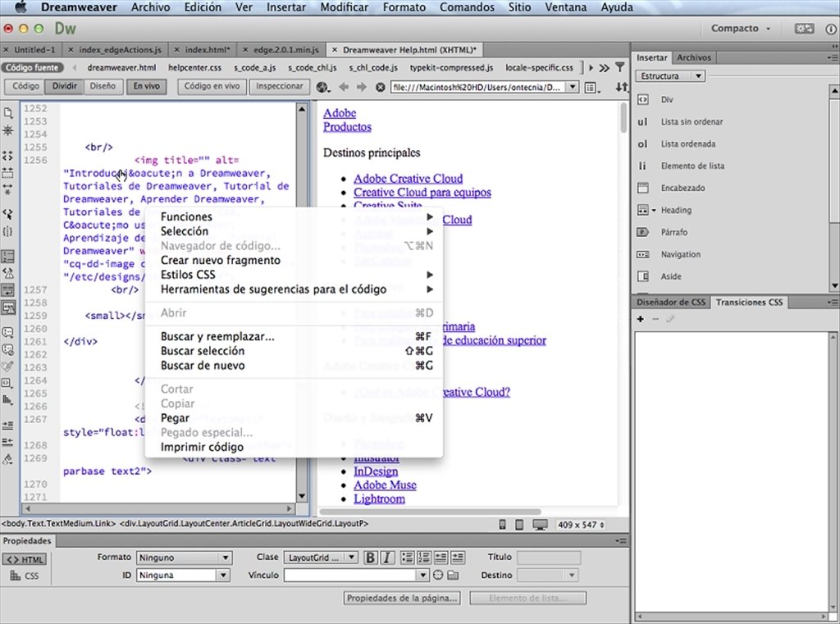The height and width of the screenshot is (624, 840).
Task: Click the browser back arrow in toolbar
Action: click(344, 87)
